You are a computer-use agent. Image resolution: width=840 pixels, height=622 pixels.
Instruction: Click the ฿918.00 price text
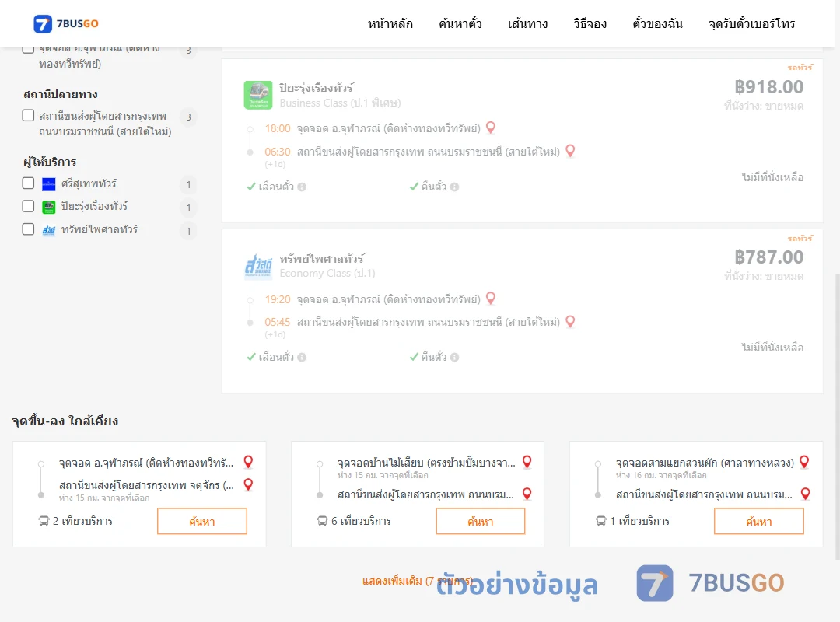click(x=768, y=87)
